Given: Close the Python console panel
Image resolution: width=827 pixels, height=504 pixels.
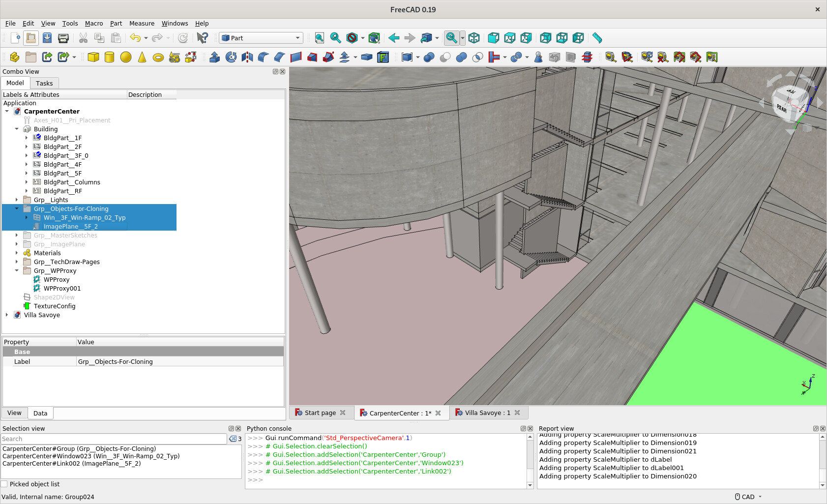Looking at the screenshot, I should (x=530, y=428).
